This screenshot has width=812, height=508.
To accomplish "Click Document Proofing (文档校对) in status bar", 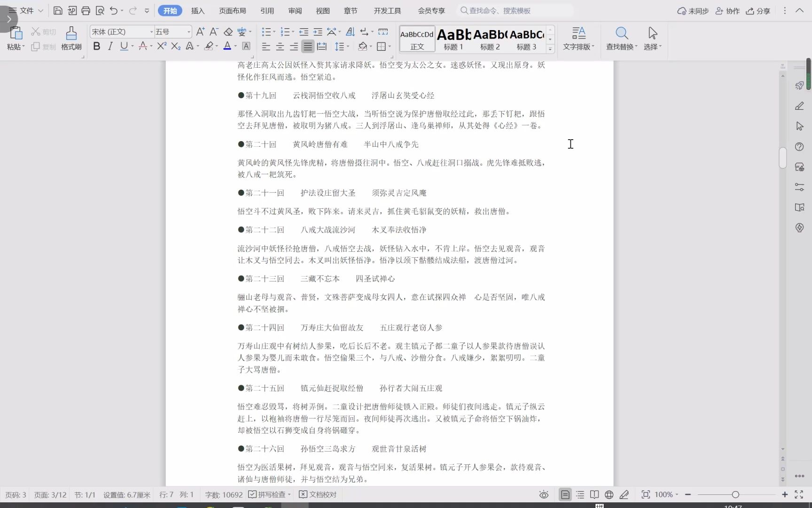I will tap(318, 494).
